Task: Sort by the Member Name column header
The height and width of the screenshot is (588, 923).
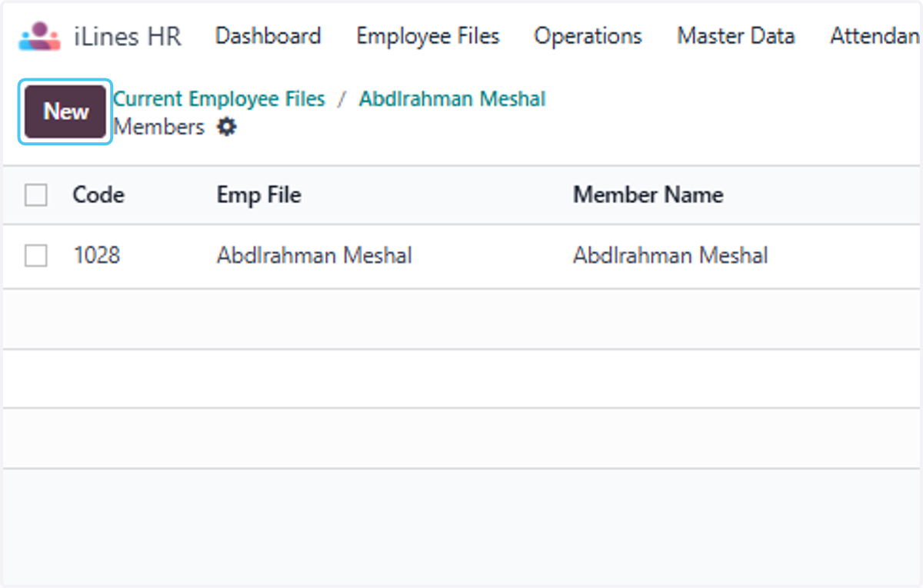Action: click(648, 195)
